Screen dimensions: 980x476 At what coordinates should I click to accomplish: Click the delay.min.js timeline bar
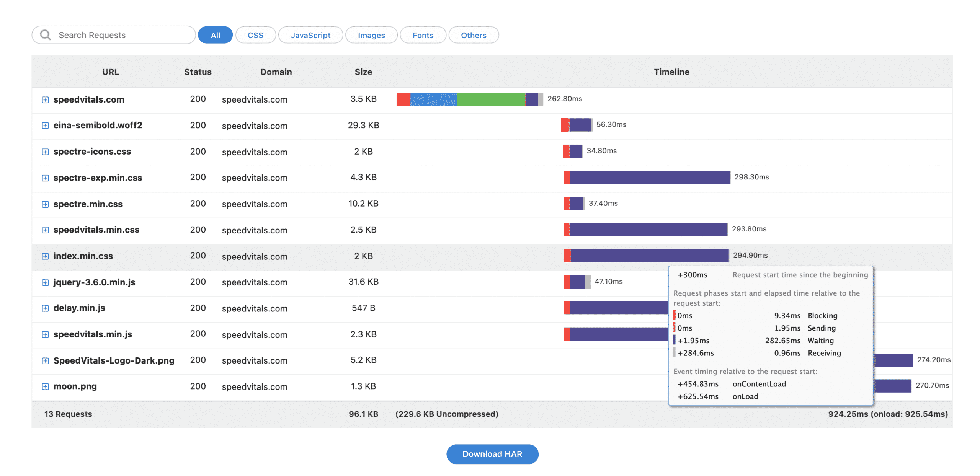pyautogui.click(x=616, y=308)
